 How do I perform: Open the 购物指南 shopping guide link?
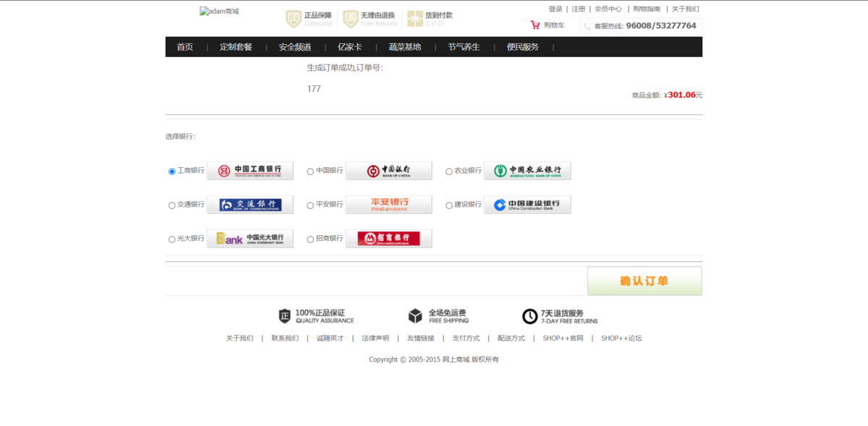tap(647, 9)
